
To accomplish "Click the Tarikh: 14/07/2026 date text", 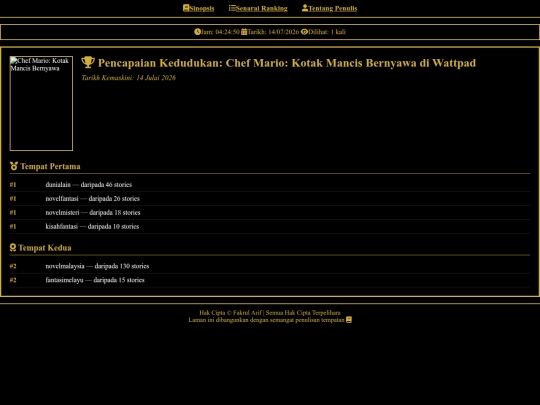I will [273, 32].
